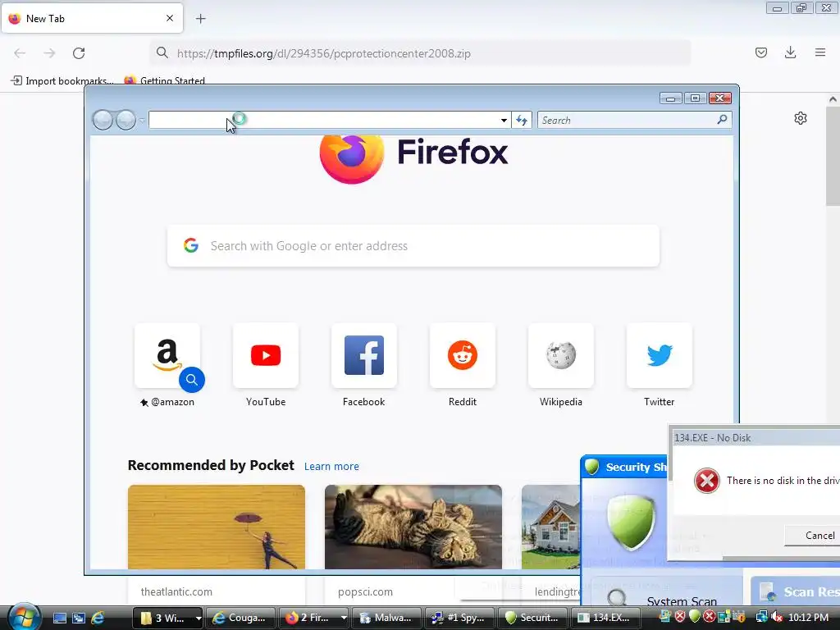Click the Import bookmarks item
The height and width of the screenshot is (630, 840).
point(62,81)
